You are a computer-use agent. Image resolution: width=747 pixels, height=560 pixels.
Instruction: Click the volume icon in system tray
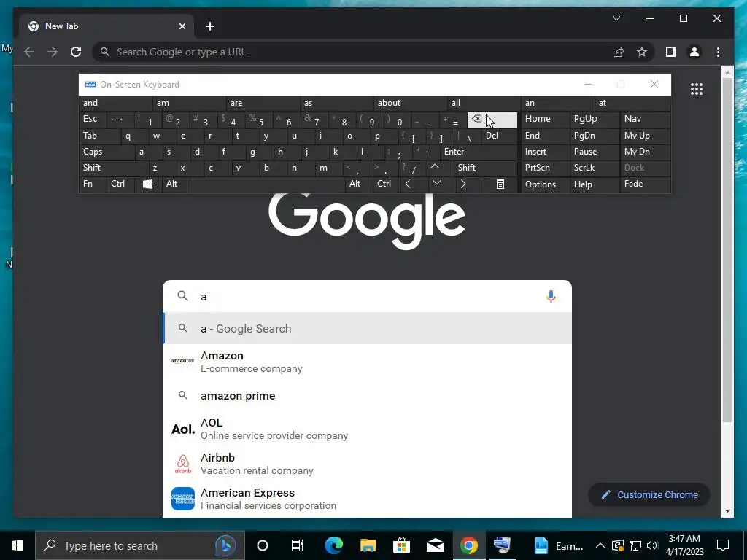(x=653, y=545)
